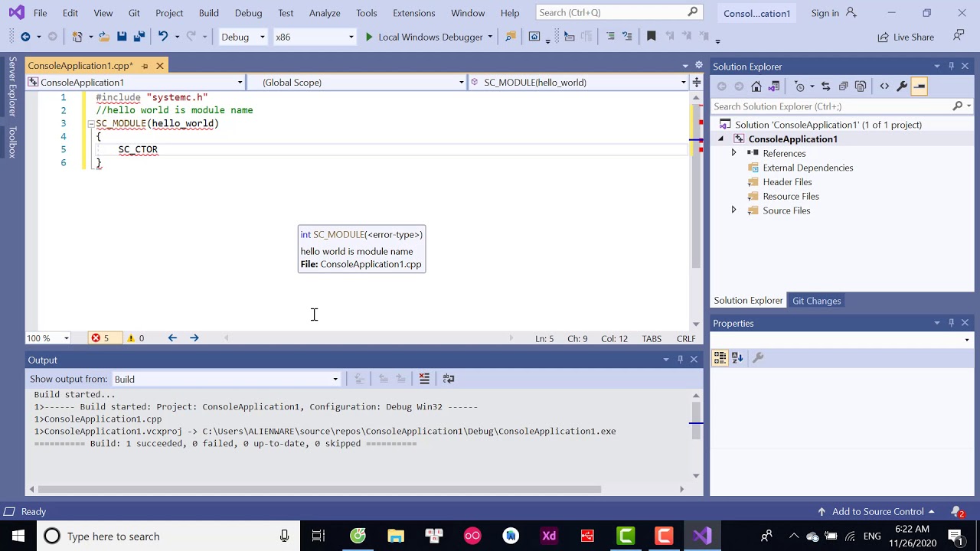Click Show All Files in Solution Explorer
The height and width of the screenshot is (551, 980).
861,86
